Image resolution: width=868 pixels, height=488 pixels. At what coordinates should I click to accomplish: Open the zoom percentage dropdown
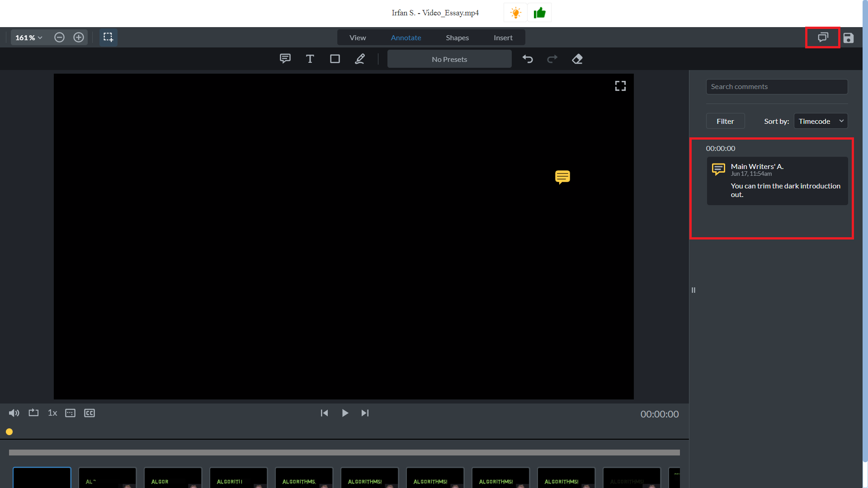(28, 38)
